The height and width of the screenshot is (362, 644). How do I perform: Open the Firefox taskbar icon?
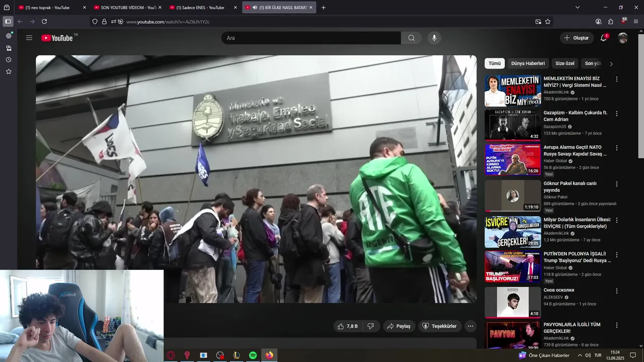[269, 355]
